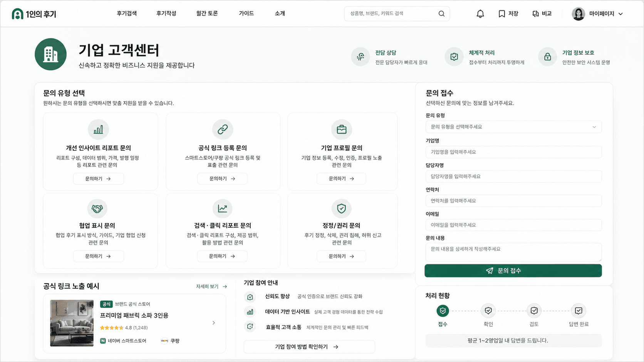Click the 확인 status step icon
The image size is (644, 362).
point(488,310)
